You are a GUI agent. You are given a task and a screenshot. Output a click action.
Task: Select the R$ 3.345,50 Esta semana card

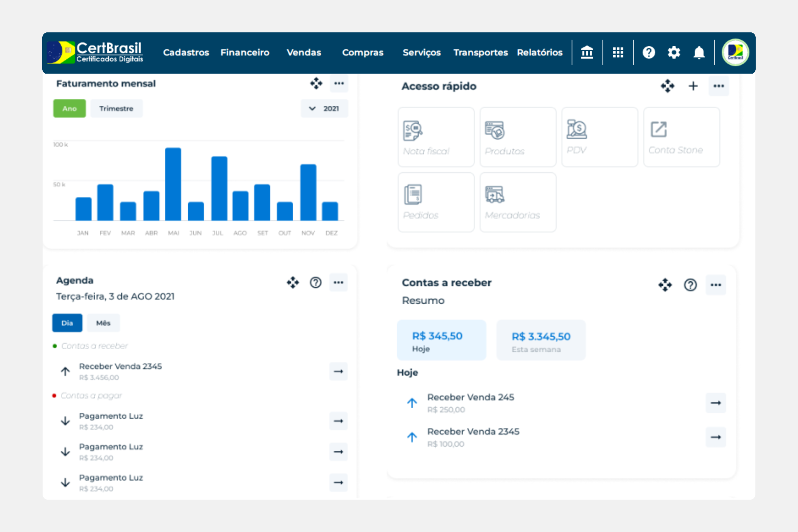[541, 340]
